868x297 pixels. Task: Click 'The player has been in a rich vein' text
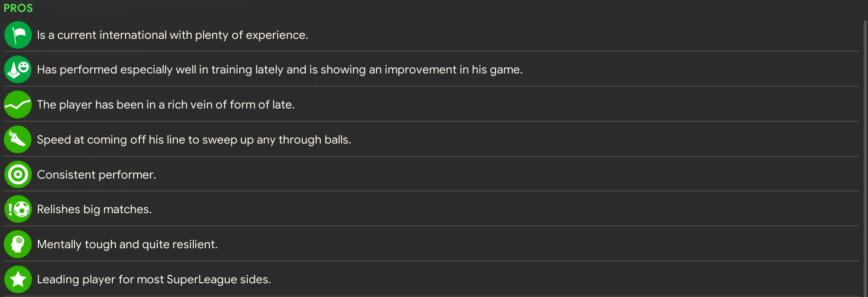click(x=166, y=105)
